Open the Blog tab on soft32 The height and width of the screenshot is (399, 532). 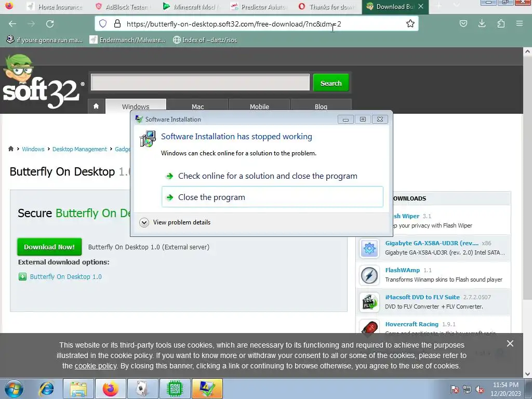[x=321, y=107]
